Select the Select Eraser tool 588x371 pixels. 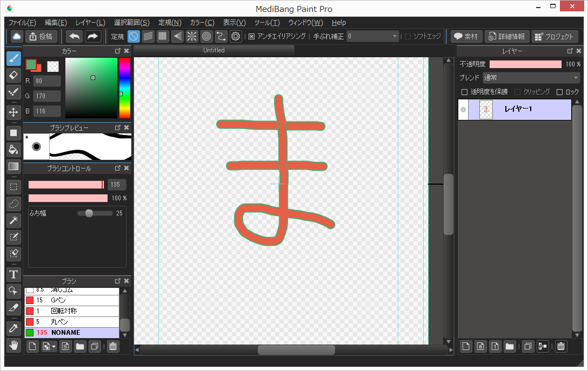point(14,254)
